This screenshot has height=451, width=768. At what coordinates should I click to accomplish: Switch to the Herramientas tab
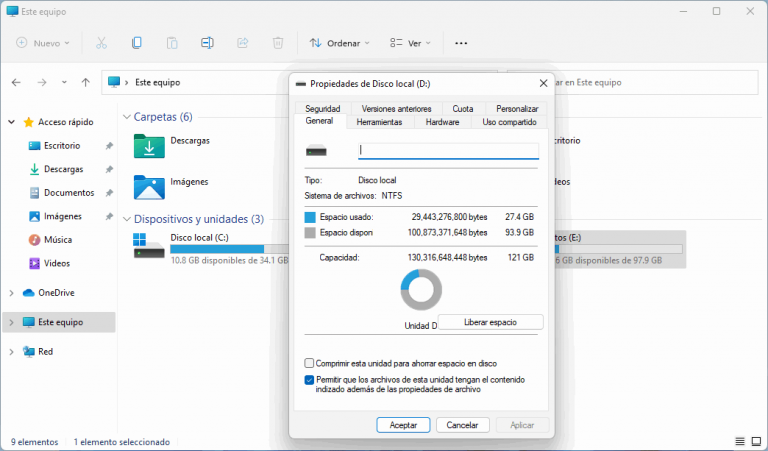point(379,122)
